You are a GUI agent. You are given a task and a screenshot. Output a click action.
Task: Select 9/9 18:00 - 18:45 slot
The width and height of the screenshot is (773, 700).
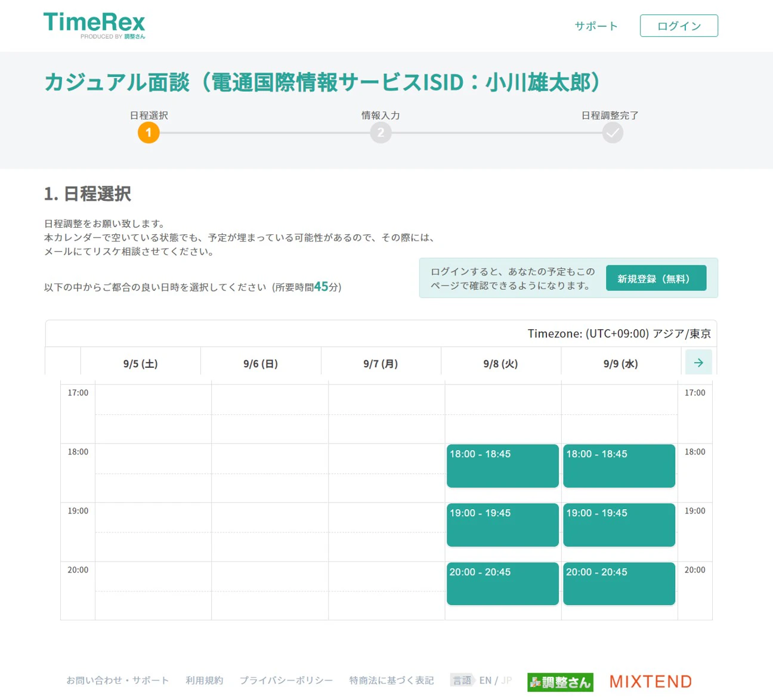[619, 466]
